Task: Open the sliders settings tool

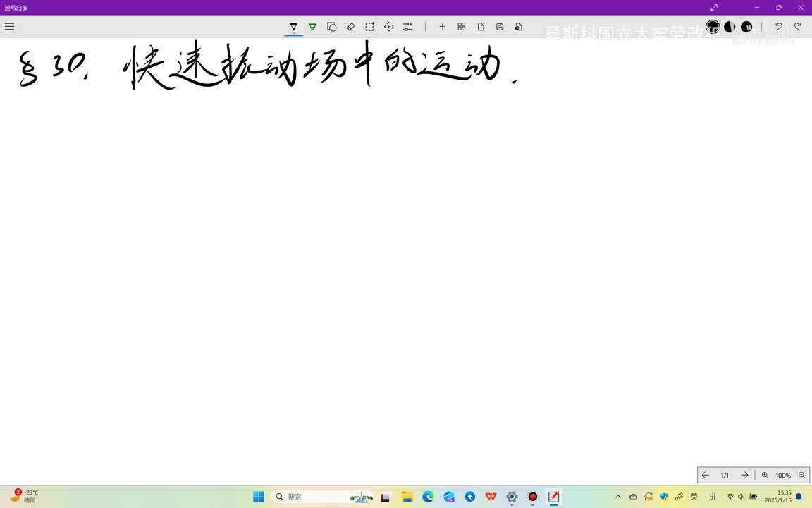Action: point(408,26)
